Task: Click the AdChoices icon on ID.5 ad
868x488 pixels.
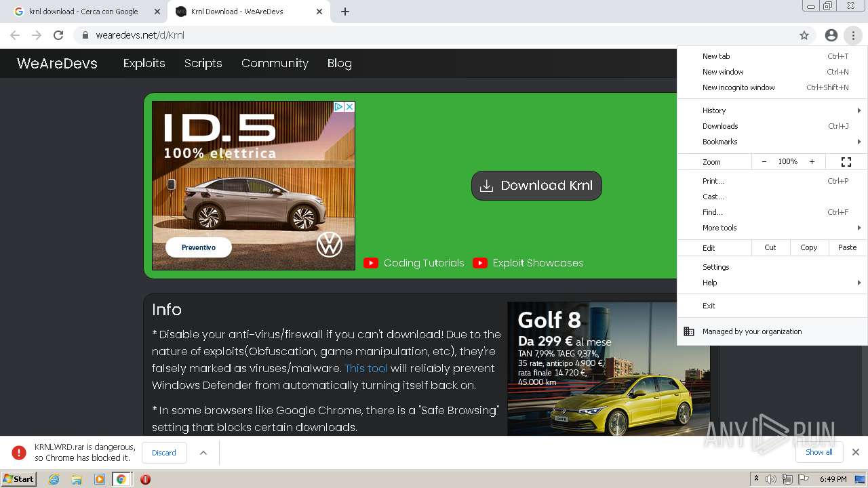Action: [338, 106]
